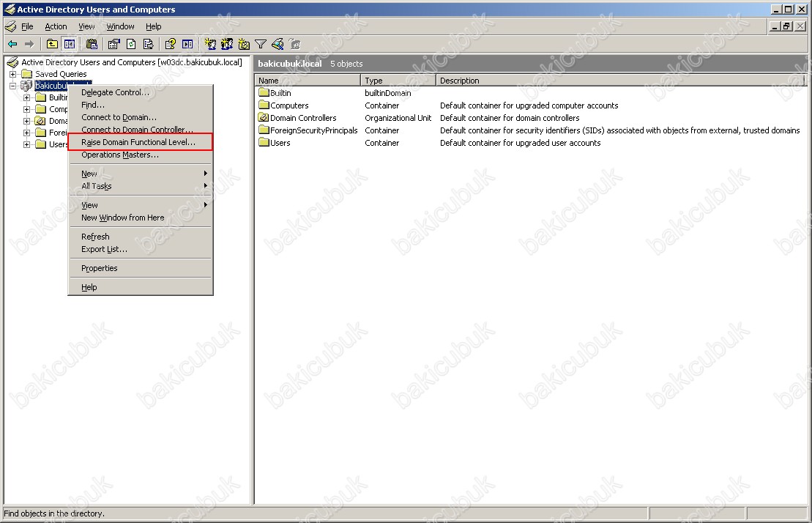Image resolution: width=812 pixels, height=523 pixels.
Task: Click the Back arrow toolbar icon
Action: click(12, 45)
